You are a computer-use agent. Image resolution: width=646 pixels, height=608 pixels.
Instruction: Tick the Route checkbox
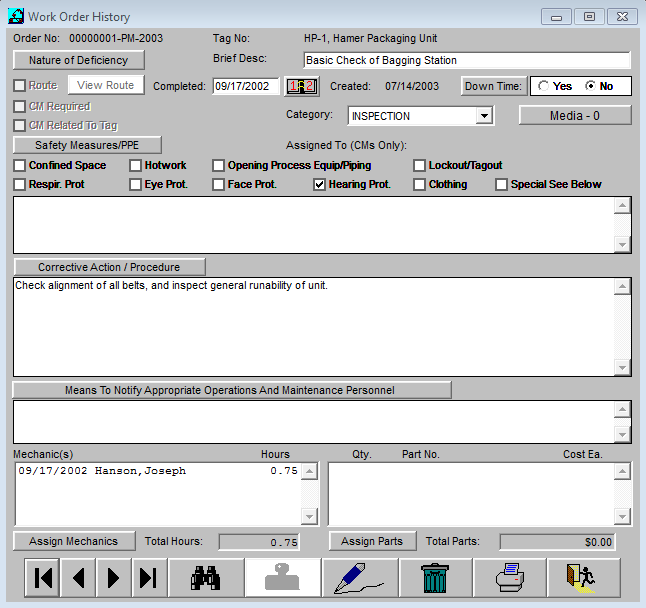[19, 86]
